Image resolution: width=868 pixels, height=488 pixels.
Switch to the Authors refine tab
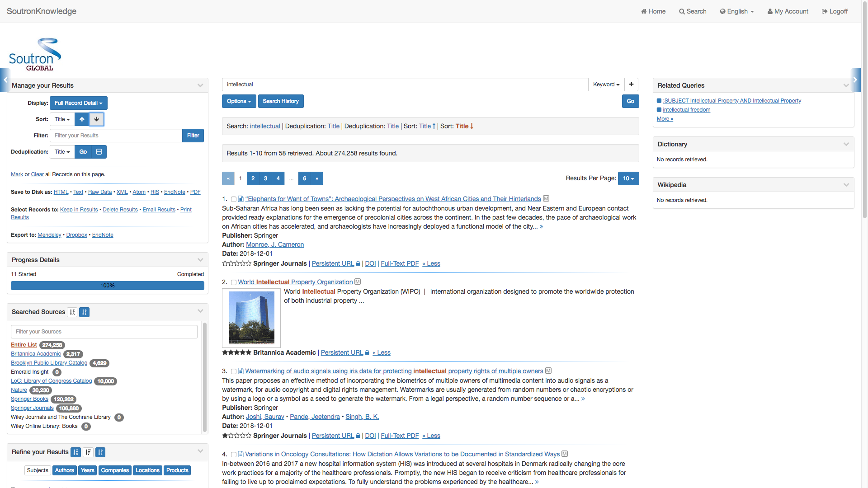(x=64, y=470)
